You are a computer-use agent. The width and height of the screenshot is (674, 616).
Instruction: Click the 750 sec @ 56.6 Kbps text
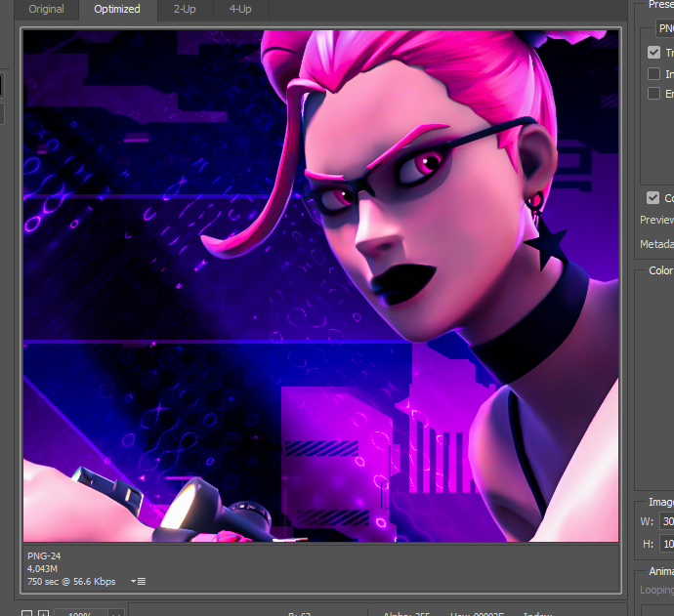(71, 582)
